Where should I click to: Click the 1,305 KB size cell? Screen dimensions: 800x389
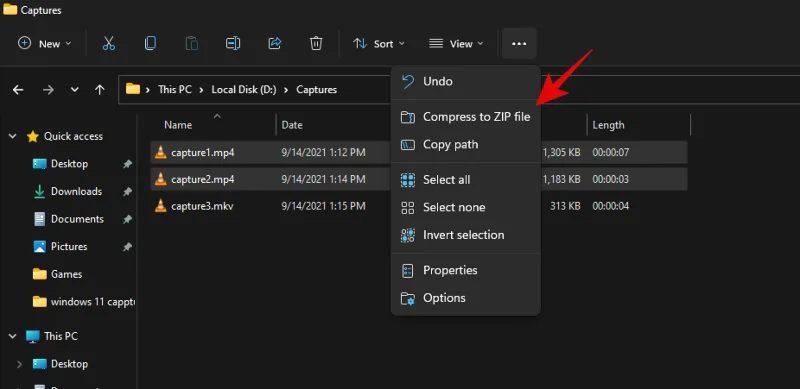pyautogui.click(x=562, y=152)
